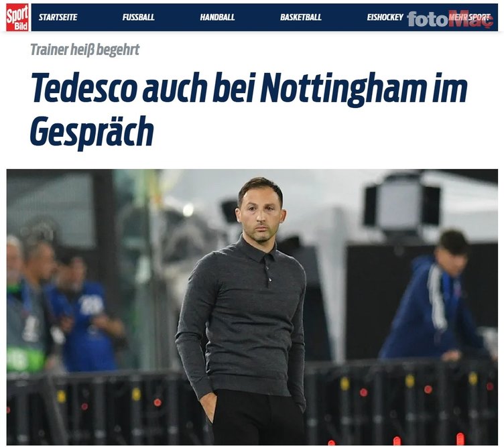Select Basketball in navigation bar
This screenshot has height=447, width=504.
point(301,17)
